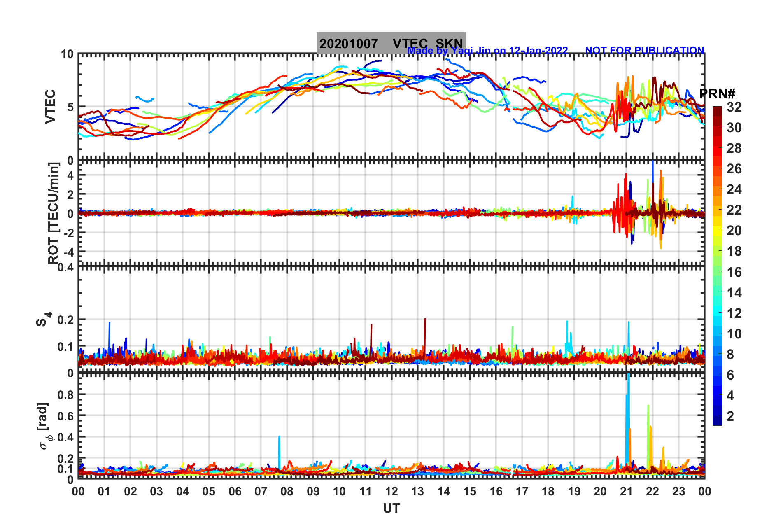
Task: Select the σφ axis tick label "0.6"
Action: pyautogui.click(x=66, y=416)
